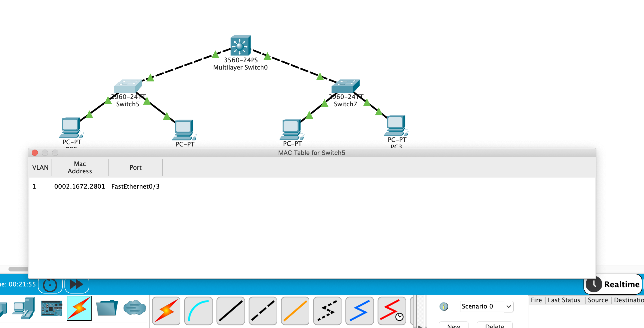Click the Fire column header
The width and height of the screenshot is (644, 328).
click(x=536, y=300)
